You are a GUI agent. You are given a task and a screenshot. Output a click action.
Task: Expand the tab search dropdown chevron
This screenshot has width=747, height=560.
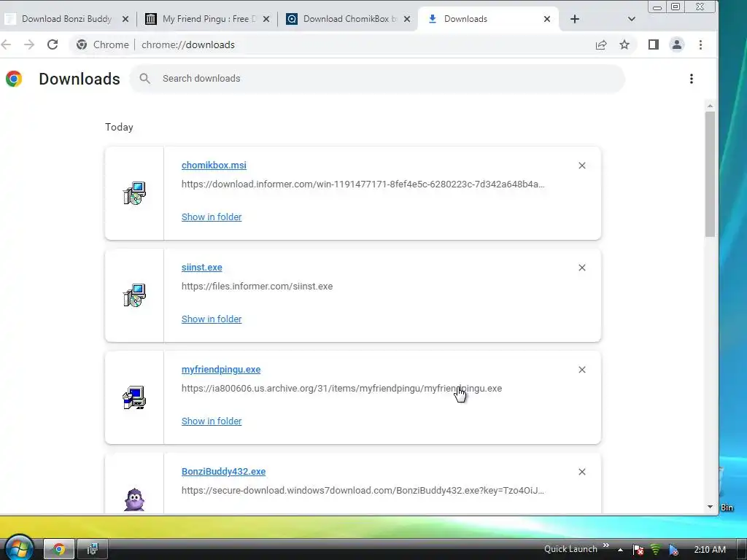point(632,19)
